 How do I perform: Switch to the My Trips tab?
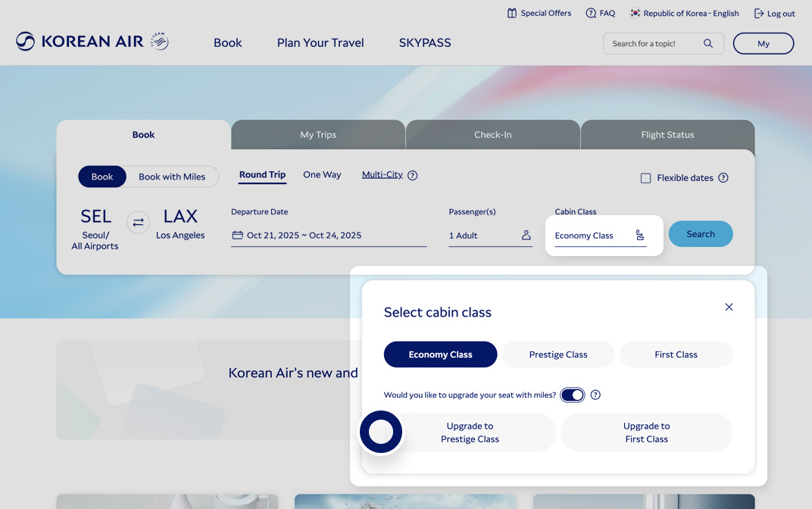tap(318, 135)
